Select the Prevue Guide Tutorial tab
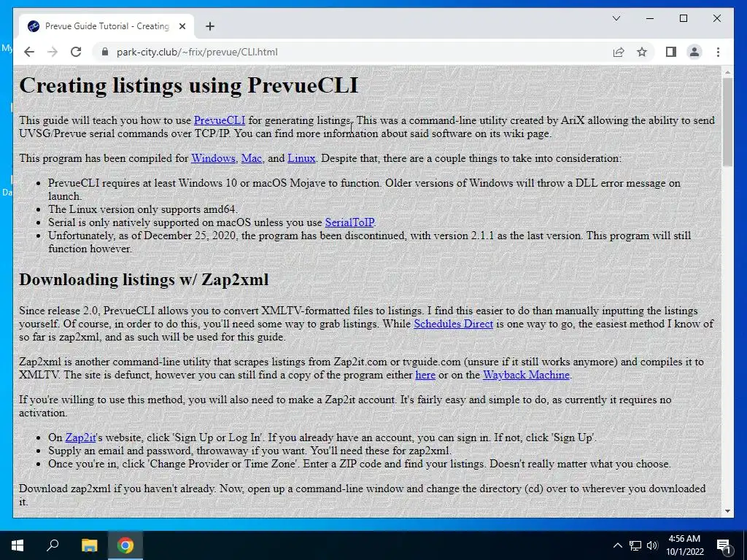Viewport: 747px width, 560px height. (107, 26)
